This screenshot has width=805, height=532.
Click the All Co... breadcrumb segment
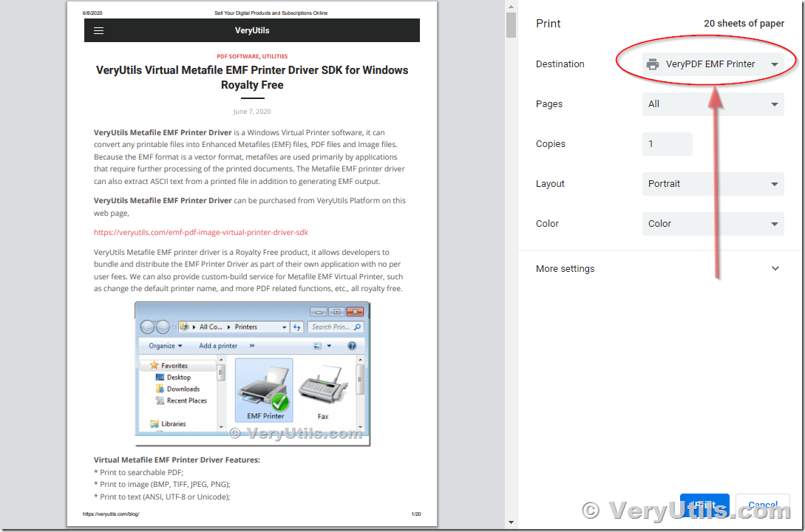211,327
